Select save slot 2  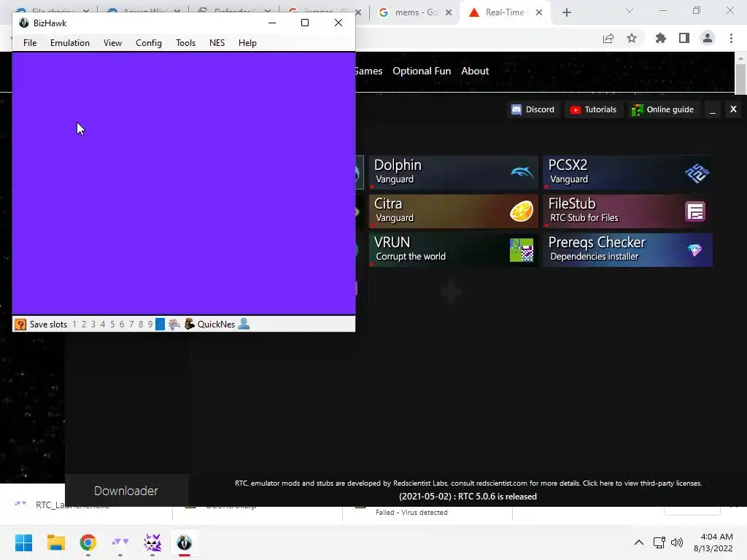click(x=84, y=324)
